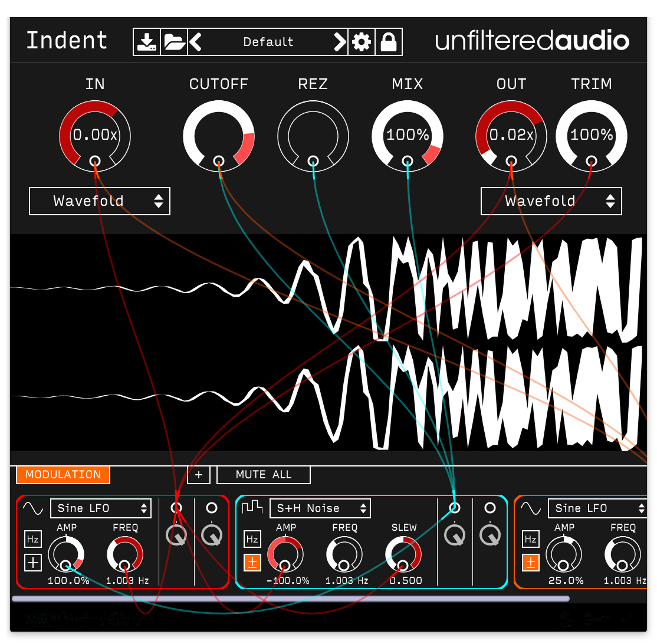Screen dimensions: 657x644
Task: Toggle the preset lock icon
Action: 389,42
